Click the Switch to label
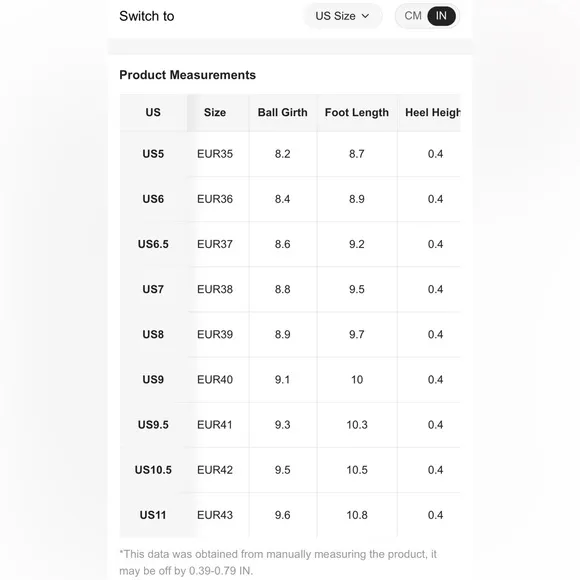Screen dimensions: 580x580 tap(146, 16)
